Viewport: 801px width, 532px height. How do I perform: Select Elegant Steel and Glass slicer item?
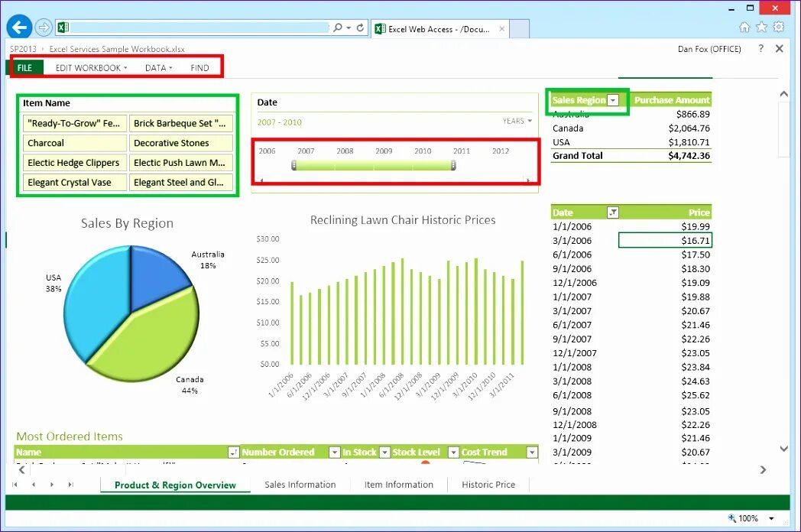coord(181,182)
